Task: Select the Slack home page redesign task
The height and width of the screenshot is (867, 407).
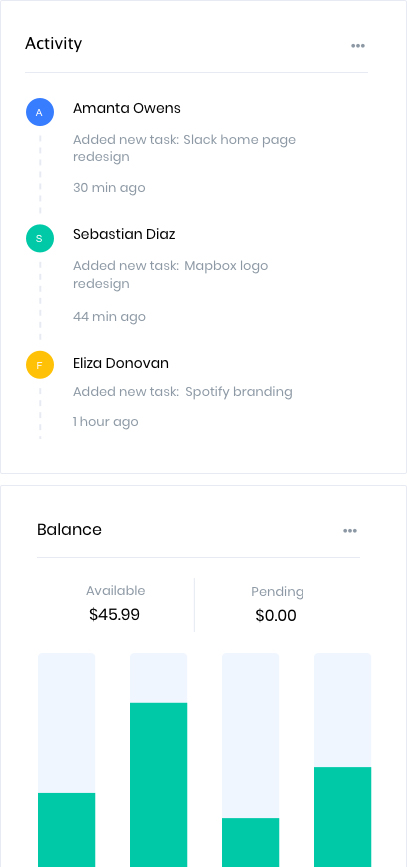Action: (184, 148)
